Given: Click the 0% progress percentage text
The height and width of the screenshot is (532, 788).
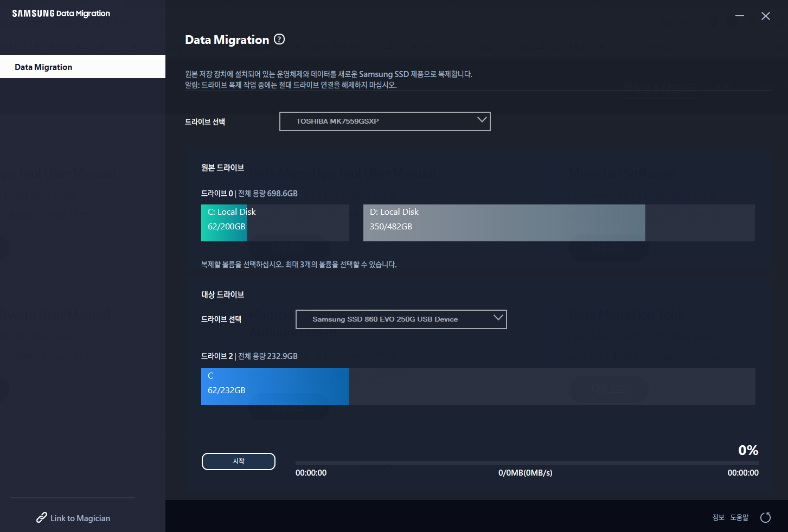Looking at the screenshot, I should click(x=748, y=450).
